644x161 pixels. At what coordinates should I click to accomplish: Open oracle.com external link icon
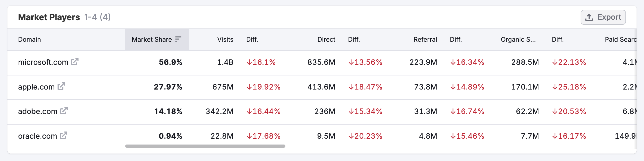click(64, 135)
